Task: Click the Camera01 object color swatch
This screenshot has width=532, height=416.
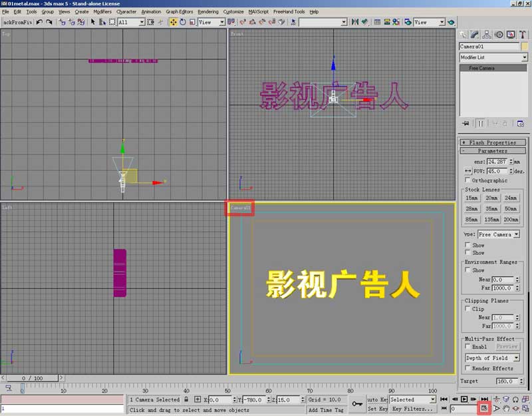Action: (x=525, y=47)
